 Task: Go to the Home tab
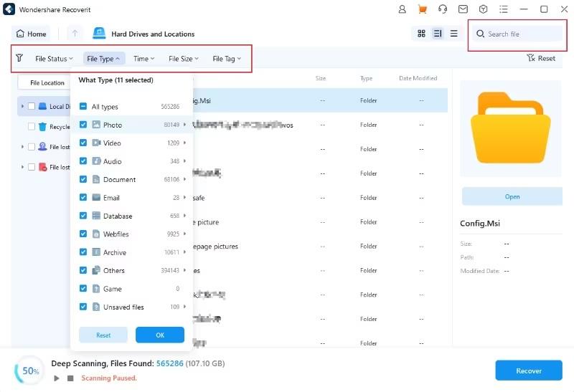pyautogui.click(x=31, y=34)
